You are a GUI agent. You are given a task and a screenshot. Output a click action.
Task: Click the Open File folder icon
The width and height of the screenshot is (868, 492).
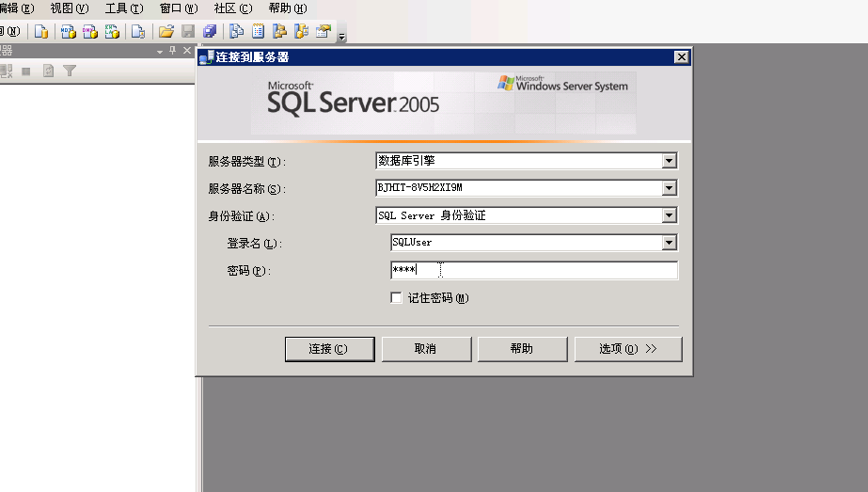(166, 32)
